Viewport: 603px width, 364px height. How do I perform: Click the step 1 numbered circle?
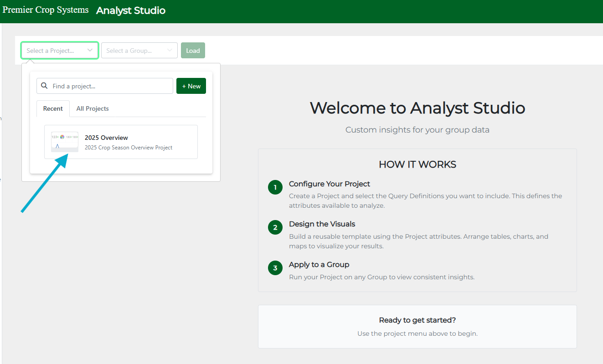275,187
